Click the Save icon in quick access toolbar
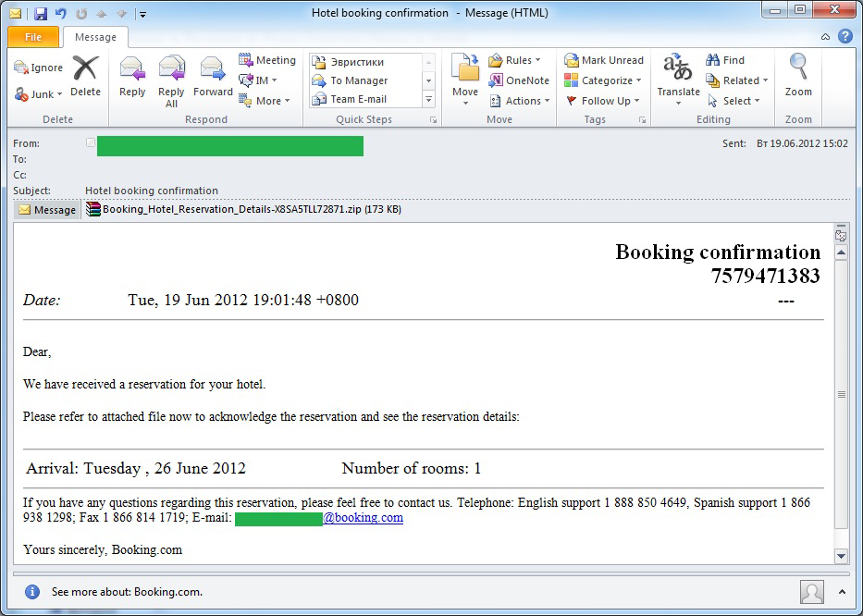Viewport: 863px width, 616px height. 40,14
